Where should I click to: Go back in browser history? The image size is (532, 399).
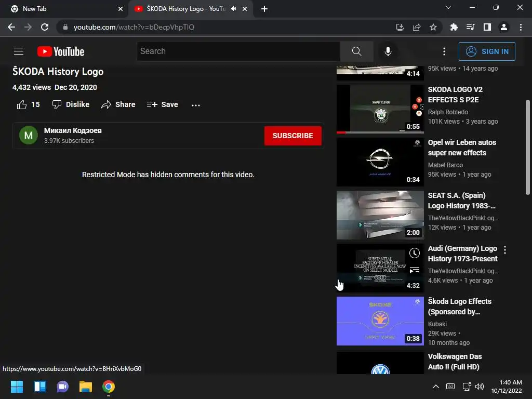click(x=11, y=27)
